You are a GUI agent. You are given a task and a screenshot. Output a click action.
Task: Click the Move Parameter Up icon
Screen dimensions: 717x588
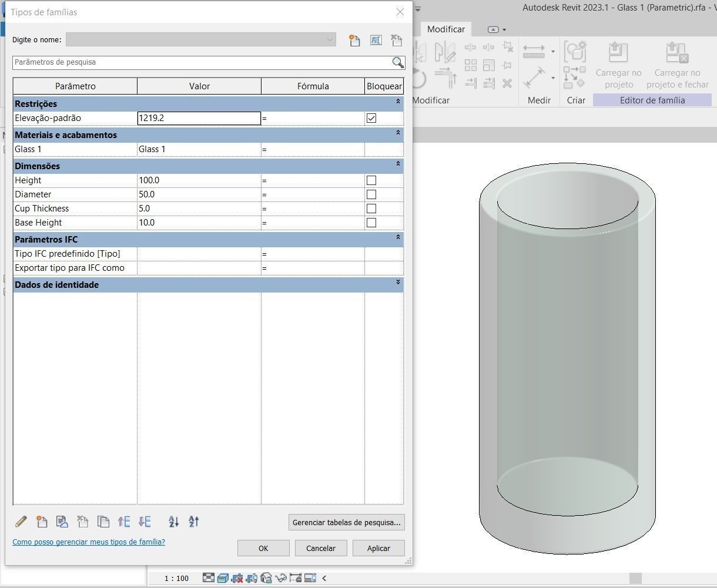124,522
